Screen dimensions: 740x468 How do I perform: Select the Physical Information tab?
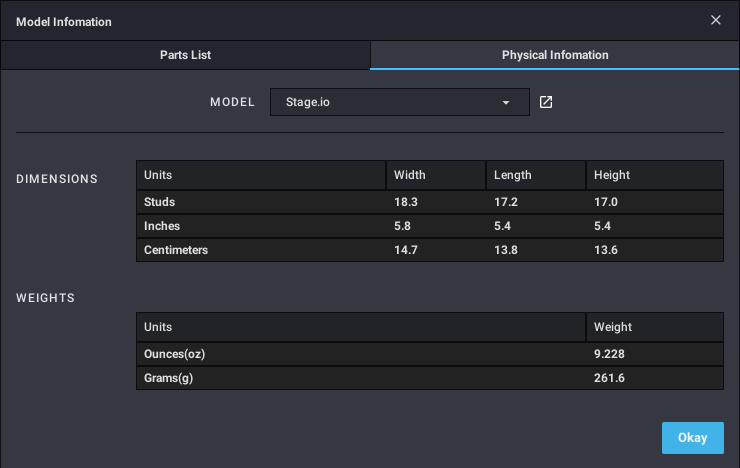(554, 55)
